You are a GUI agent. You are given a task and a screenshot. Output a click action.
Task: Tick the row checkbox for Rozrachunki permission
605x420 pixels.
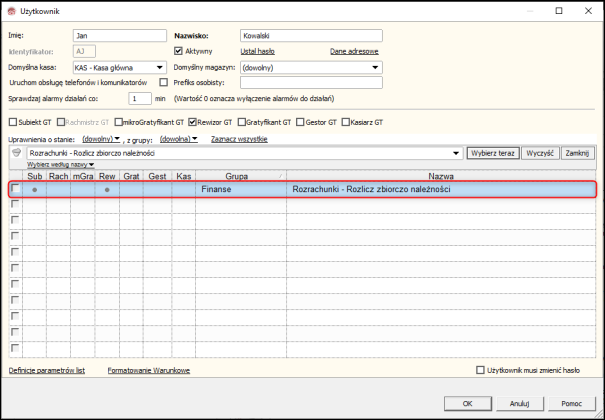15,189
